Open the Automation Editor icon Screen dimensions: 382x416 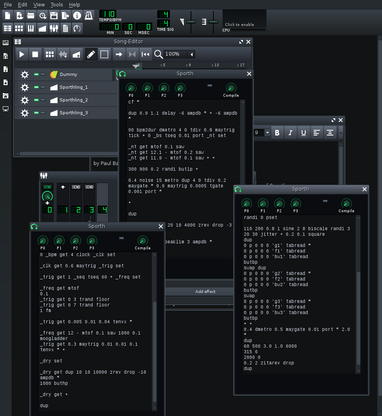tap(42, 28)
